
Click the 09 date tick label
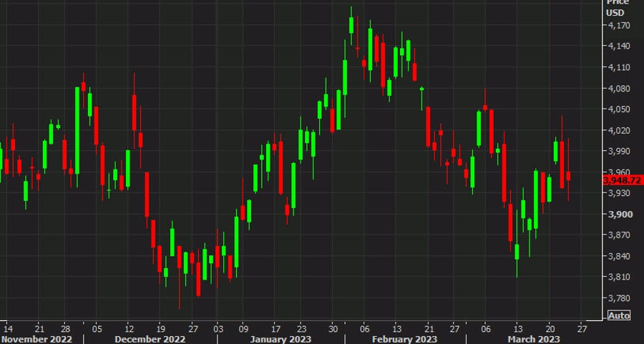click(x=243, y=329)
